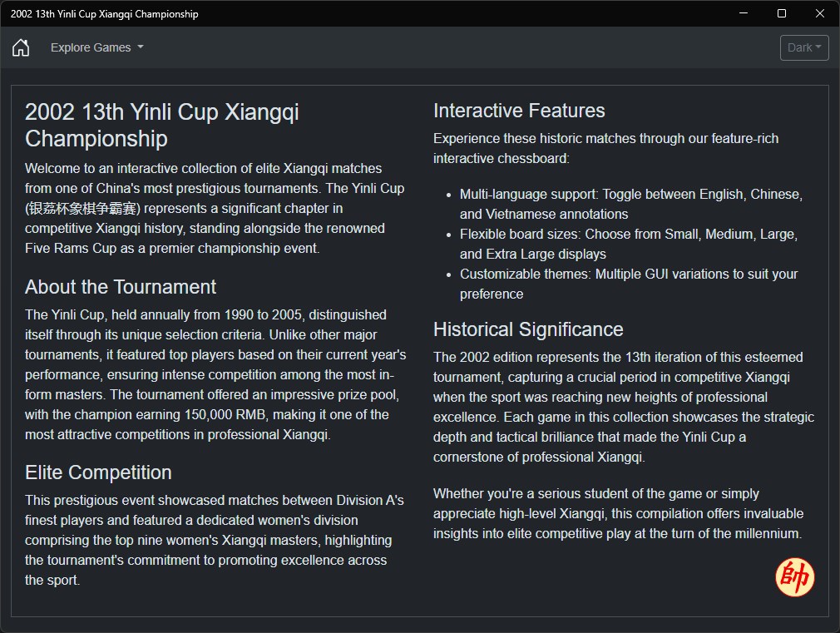
Task: Minimize the application window
Action: click(x=743, y=13)
